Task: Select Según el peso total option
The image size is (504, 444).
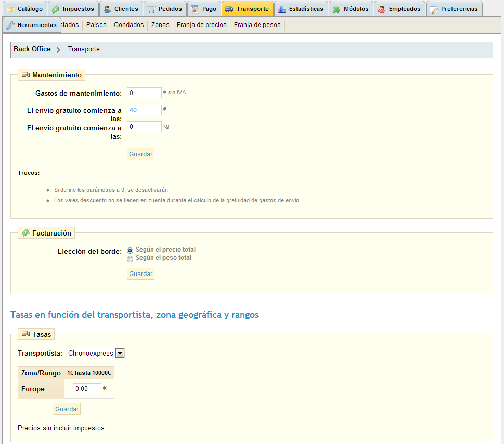Action: click(130, 258)
